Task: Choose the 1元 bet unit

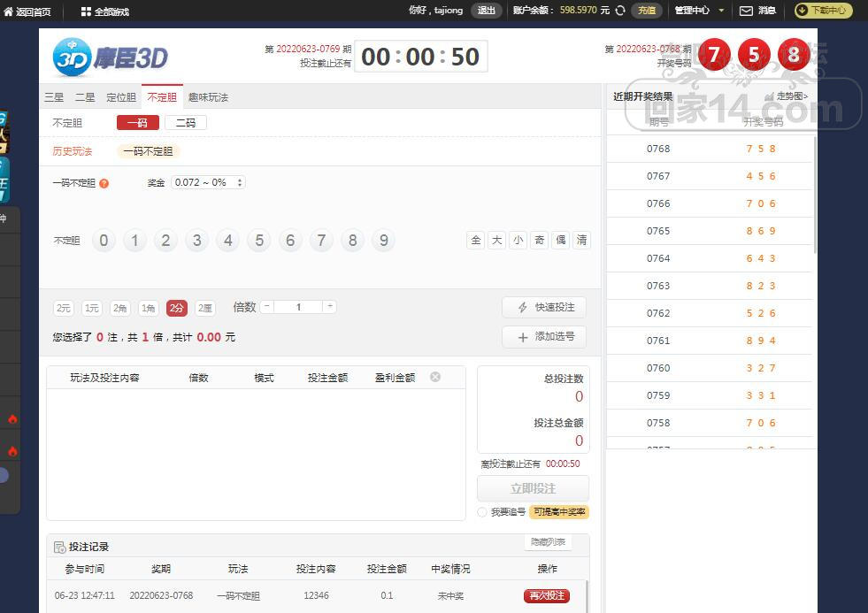Action: point(92,308)
